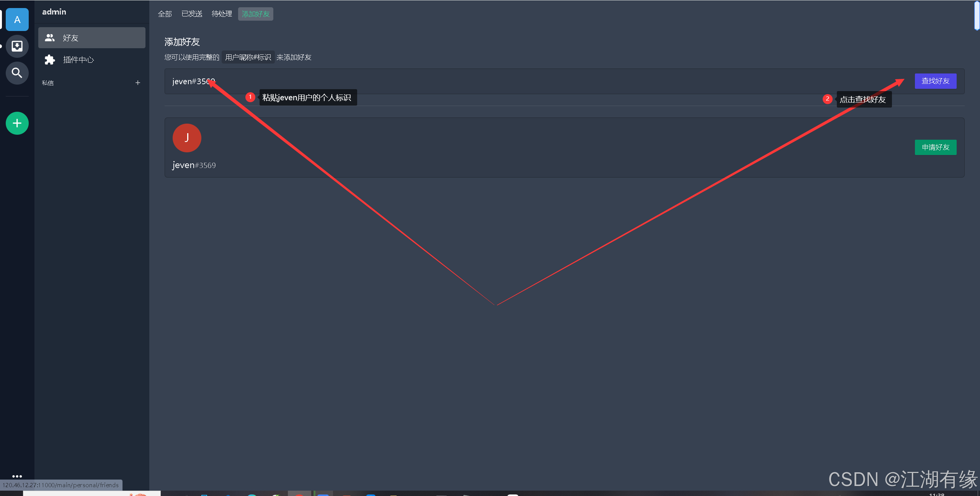Click the 用户昵称#标识 hint tag
This screenshot has width=980, height=496.
(x=248, y=57)
